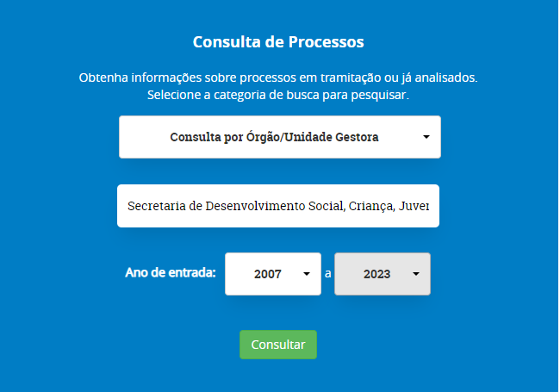This screenshot has height=392, width=560.
Task: Place cursor at truncated 'Juve' text end
Action: 428,206
